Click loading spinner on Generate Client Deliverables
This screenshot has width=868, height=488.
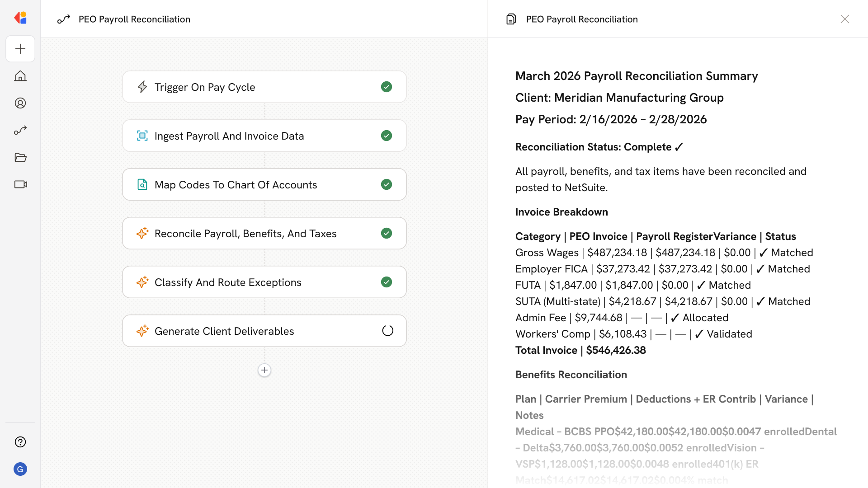coord(387,331)
